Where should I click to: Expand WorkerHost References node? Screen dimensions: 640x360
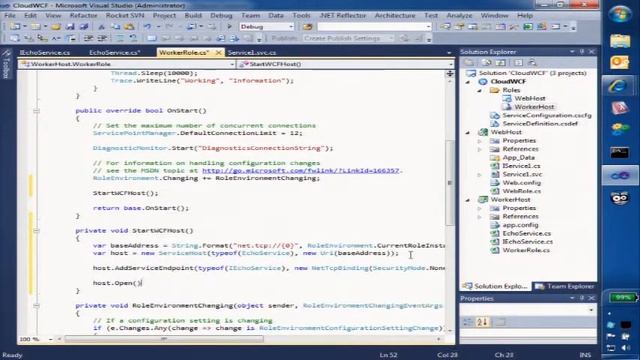click(480, 216)
